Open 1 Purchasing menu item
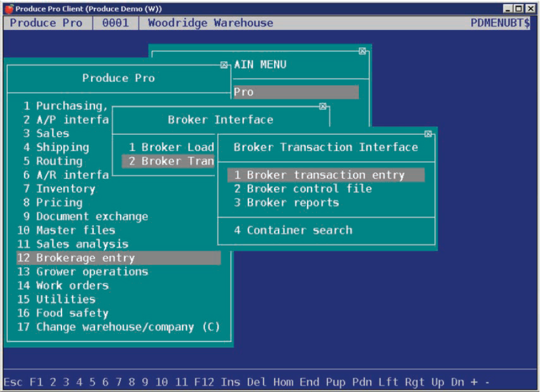 pyautogui.click(x=65, y=106)
